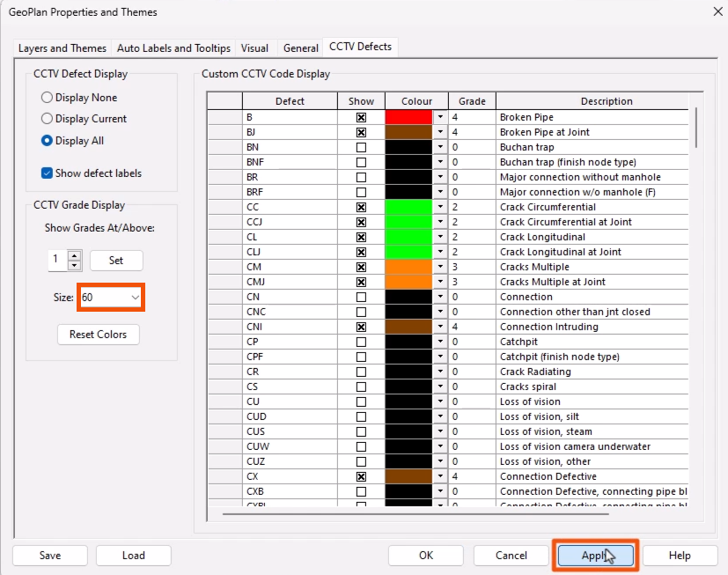Viewport: 728px width, 575px height.
Task: Click Apply to confirm changes
Action: click(x=595, y=555)
